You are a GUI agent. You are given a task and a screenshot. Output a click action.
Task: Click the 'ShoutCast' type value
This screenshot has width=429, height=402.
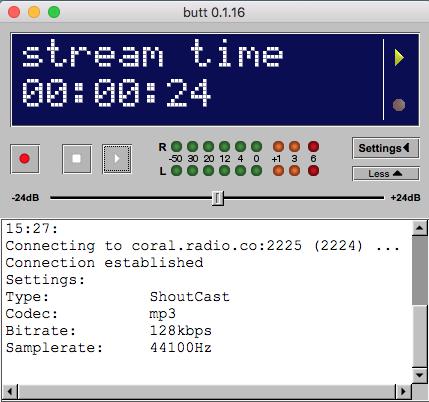click(x=189, y=297)
